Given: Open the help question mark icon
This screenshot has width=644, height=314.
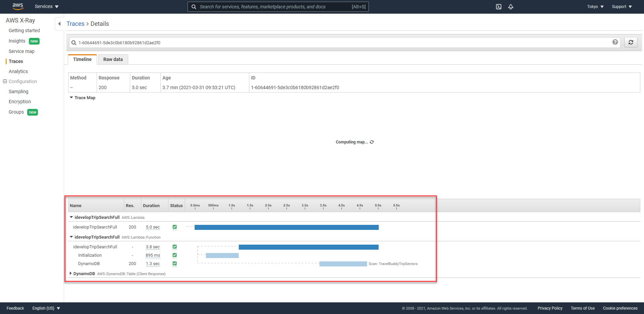Looking at the screenshot, I should pos(615,42).
